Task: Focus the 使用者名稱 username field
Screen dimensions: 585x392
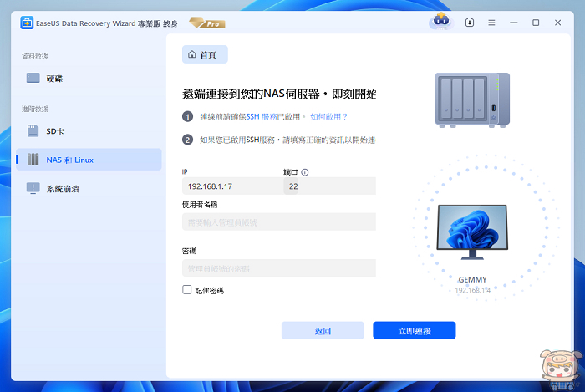Action: (x=278, y=222)
